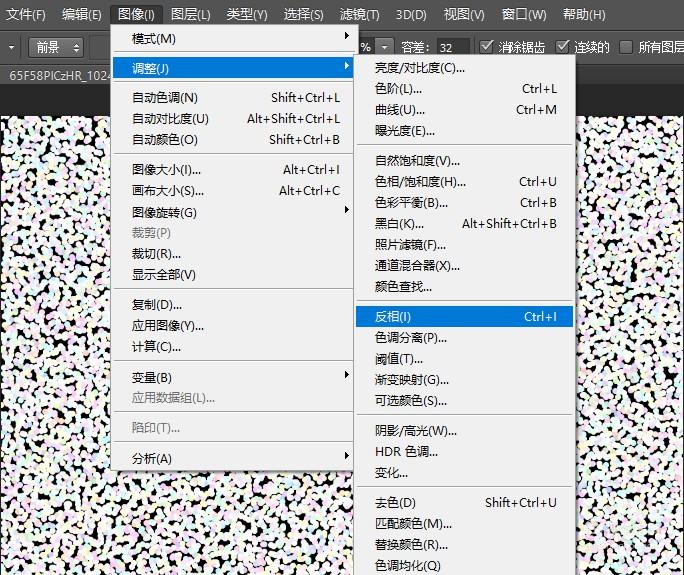Toggle 消除锯齿 anti-alias checkbox

(486, 46)
